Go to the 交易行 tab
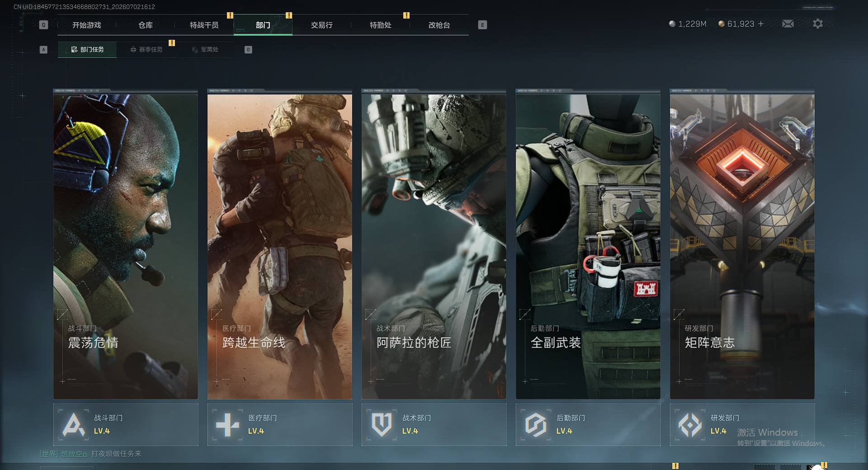868x470 pixels. click(x=322, y=25)
